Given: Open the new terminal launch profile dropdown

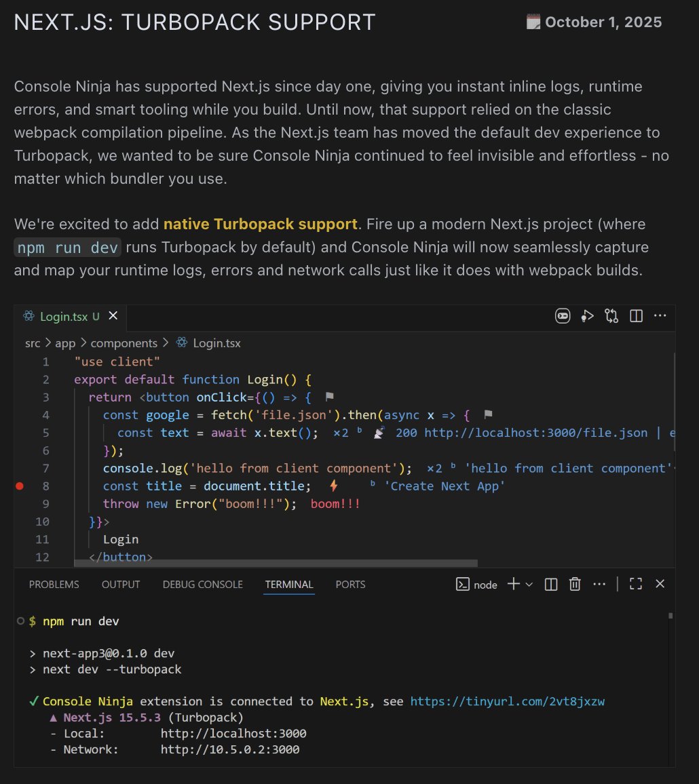Looking at the screenshot, I should point(529,584).
